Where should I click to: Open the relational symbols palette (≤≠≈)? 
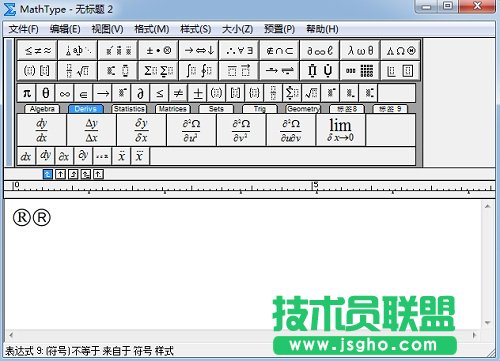[37, 50]
